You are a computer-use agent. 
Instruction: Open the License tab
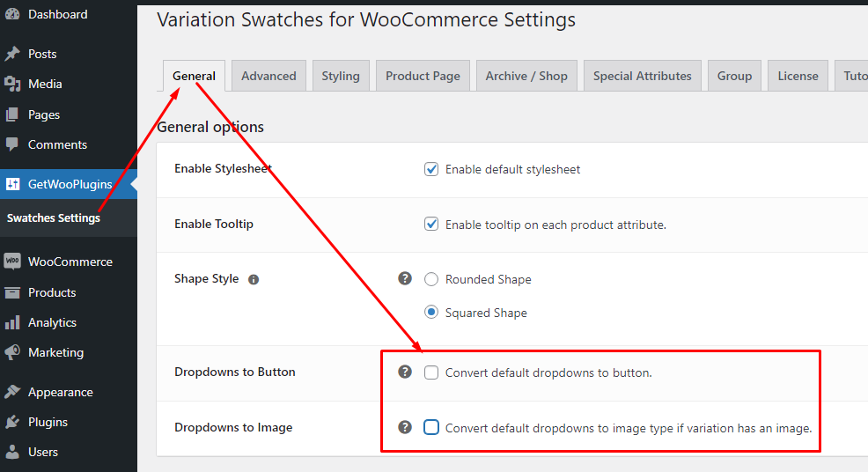(x=798, y=76)
